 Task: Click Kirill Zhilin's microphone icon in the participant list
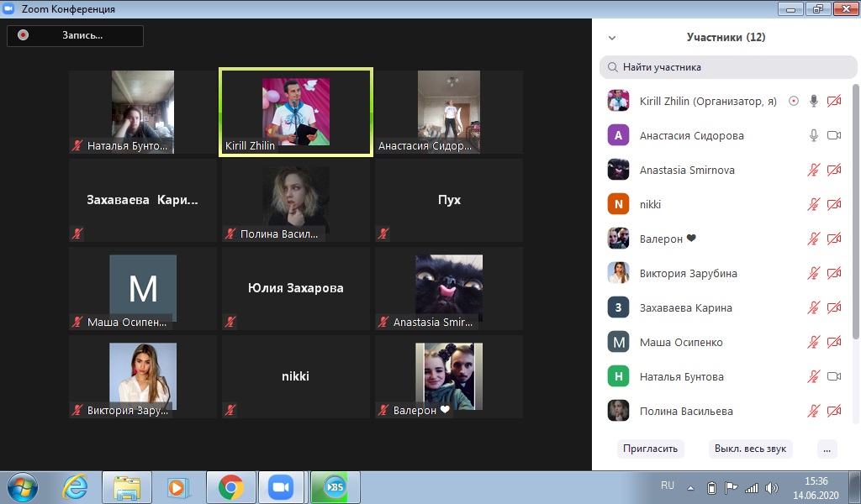pyautogui.click(x=813, y=101)
